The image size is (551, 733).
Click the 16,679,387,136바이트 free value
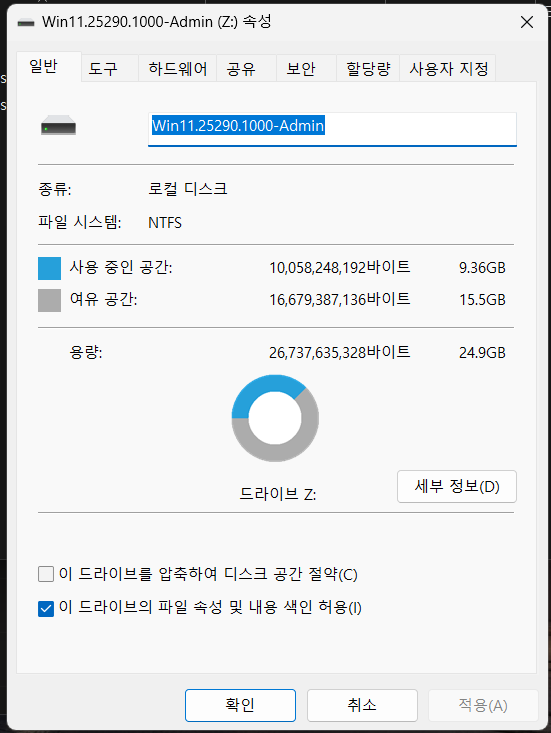point(340,299)
